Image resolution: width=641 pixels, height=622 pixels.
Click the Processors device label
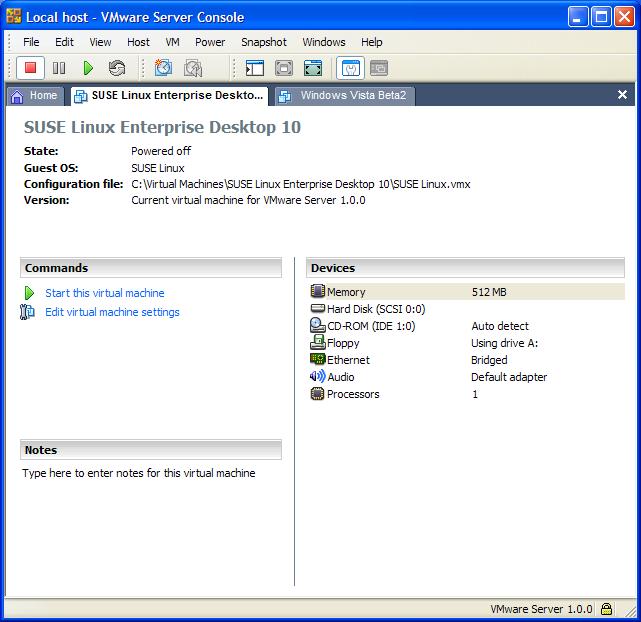click(353, 394)
